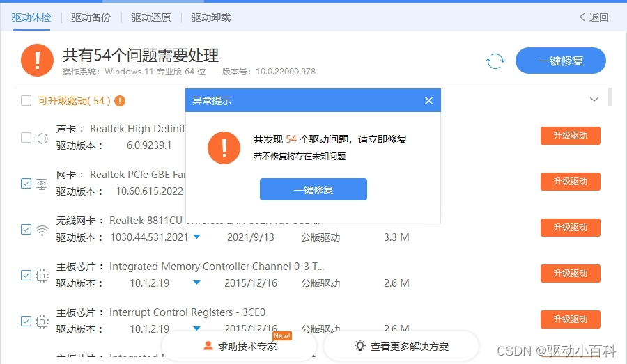
Task: Switch to the 驱动体检 tab
Action: pos(31,17)
